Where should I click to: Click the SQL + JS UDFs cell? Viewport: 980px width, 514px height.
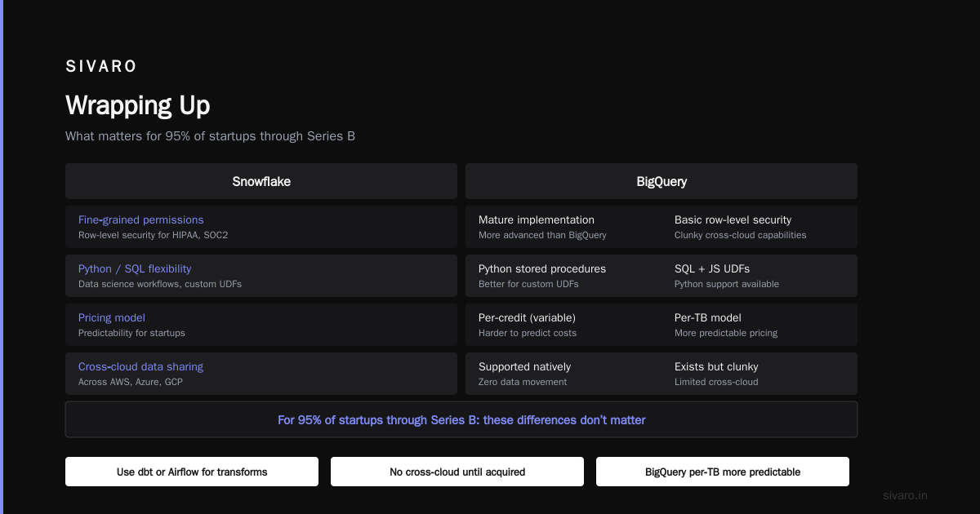click(x=712, y=268)
